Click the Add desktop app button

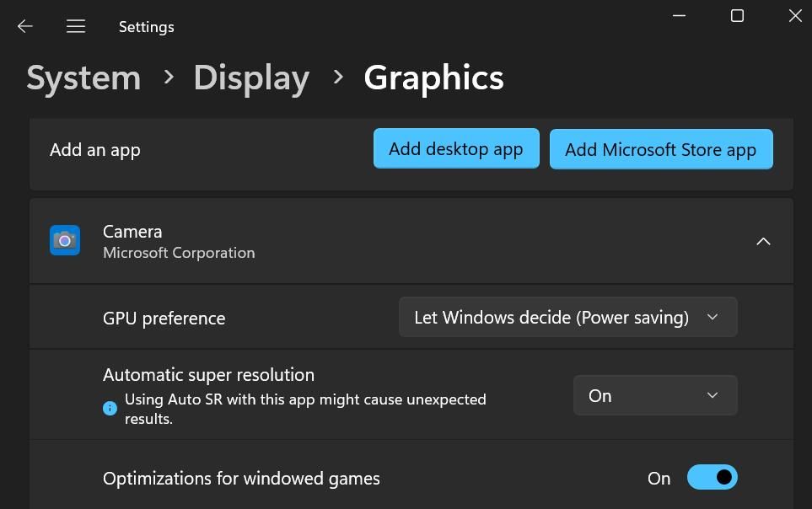(456, 149)
